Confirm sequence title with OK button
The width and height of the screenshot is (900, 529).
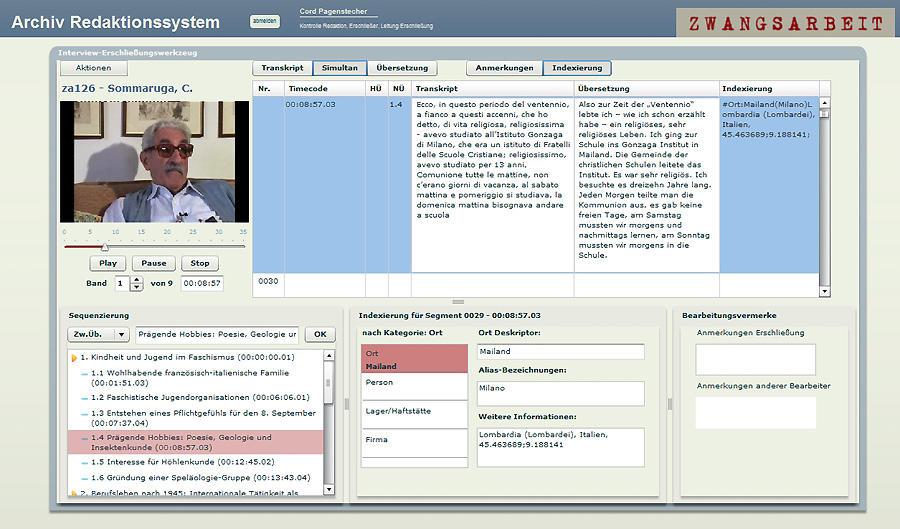coord(320,334)
